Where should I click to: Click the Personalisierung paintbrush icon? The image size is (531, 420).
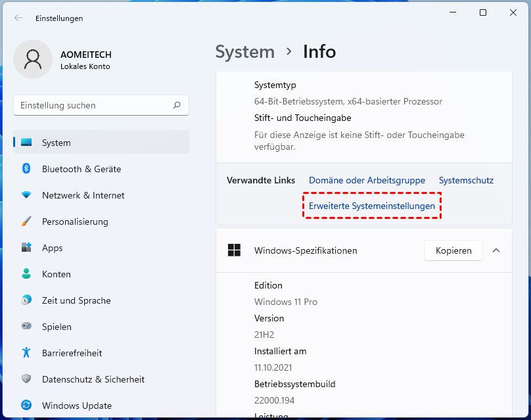tap(26, 222)
